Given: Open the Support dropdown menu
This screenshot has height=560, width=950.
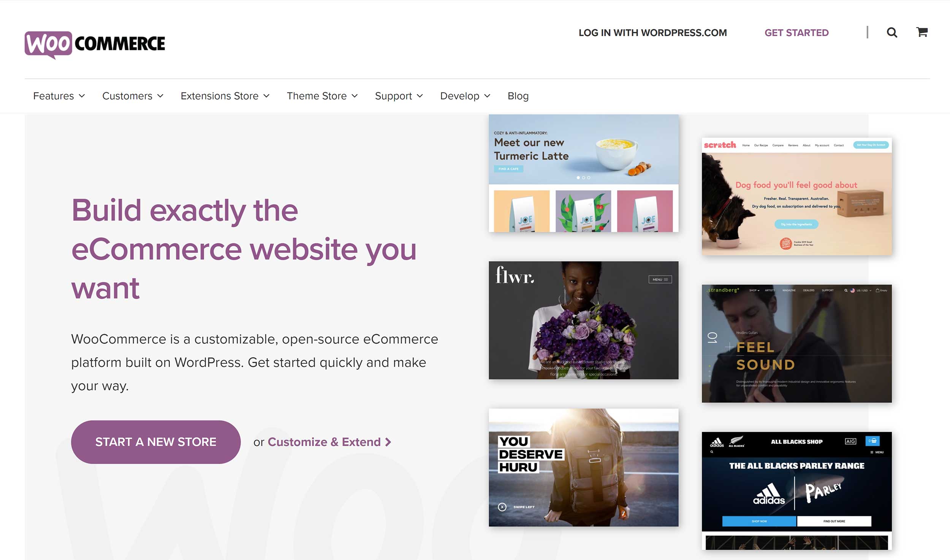Looking at the screenshot, I should pos(399,95).
